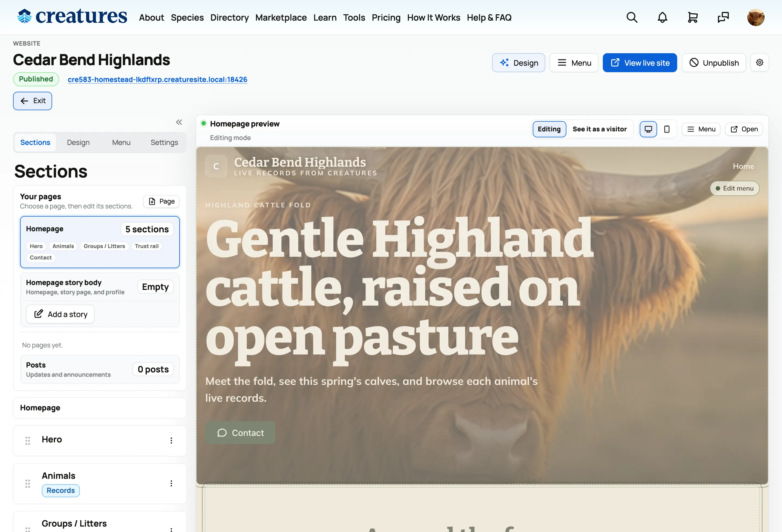Switch preview to desktop view
782x532 pixels.
click(x=648, y=129)
